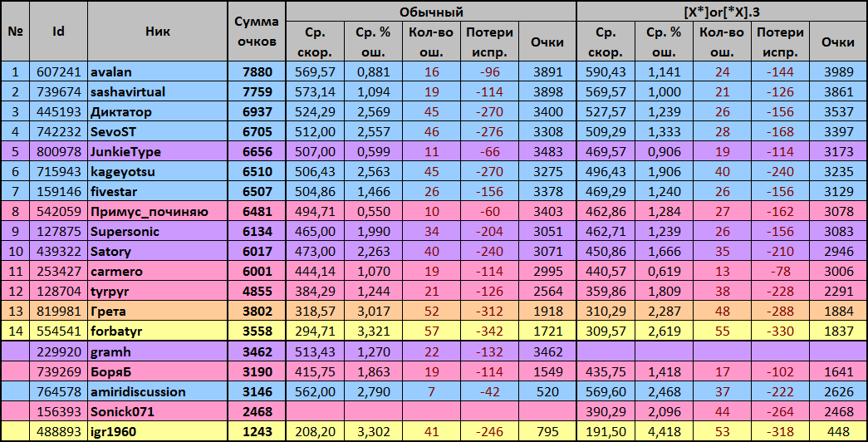Click the nickname cell 'avalan'

157,72
